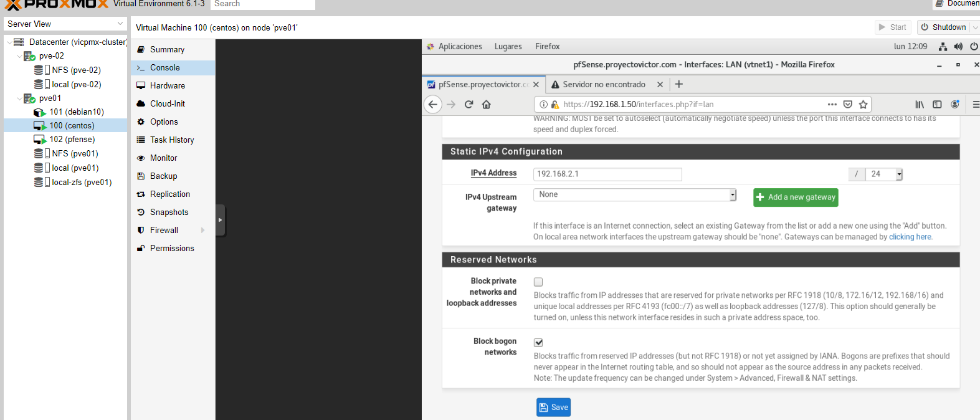Click the Start VM button
Screen dimensions: 980x420
pyautogui.click(x=893, y=27)
